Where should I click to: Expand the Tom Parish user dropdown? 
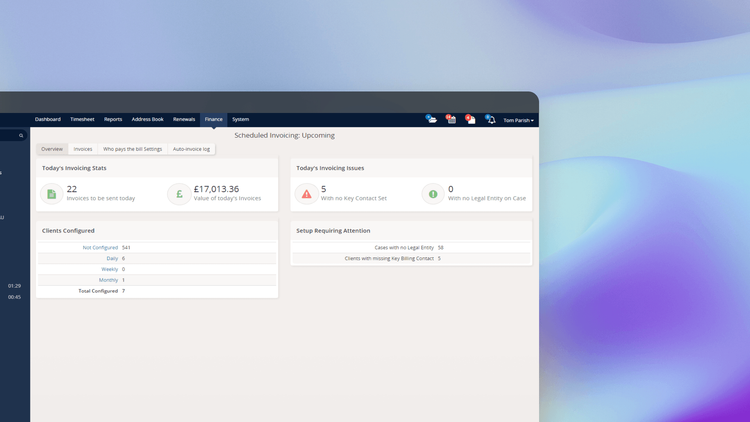[518, 120]
